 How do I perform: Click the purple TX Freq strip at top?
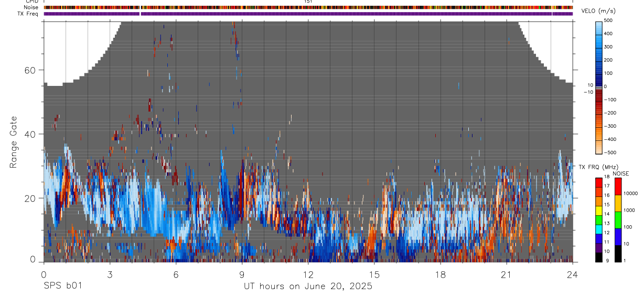point(308,14)
